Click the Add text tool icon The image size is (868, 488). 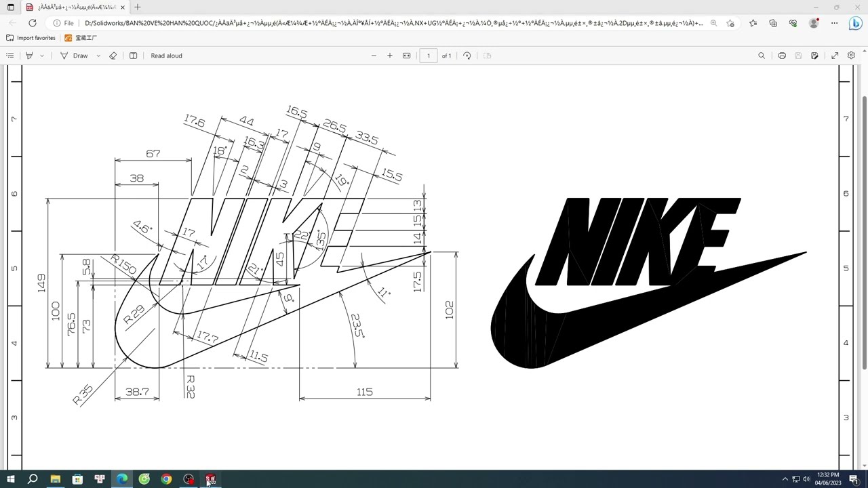click(133, 56)
